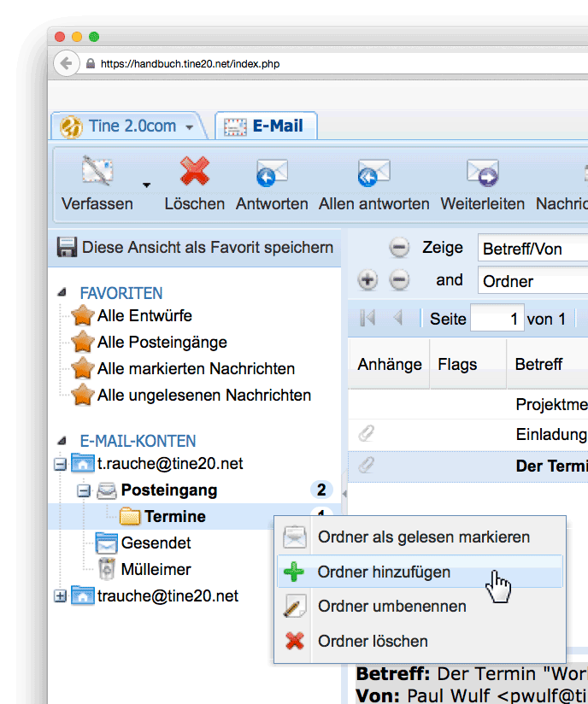Click the Termine yellow folder icon
Image resolution: width=588 pixels, height=704 pixels.
click(130, 517)
